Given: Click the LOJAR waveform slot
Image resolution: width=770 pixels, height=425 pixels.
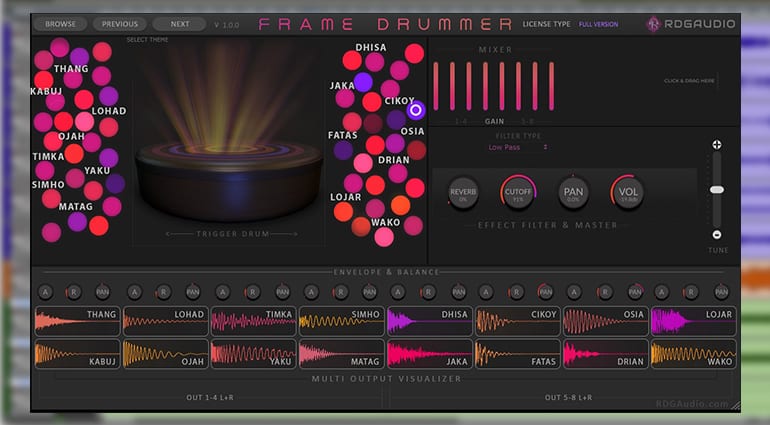Looking at the screenshot, I should click(x=693, y=321).
